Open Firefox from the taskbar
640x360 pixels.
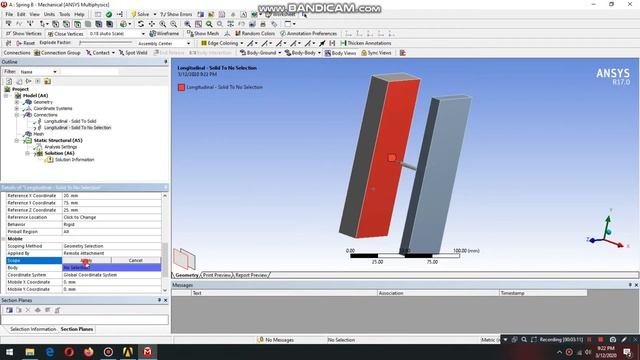coord(89,352)
